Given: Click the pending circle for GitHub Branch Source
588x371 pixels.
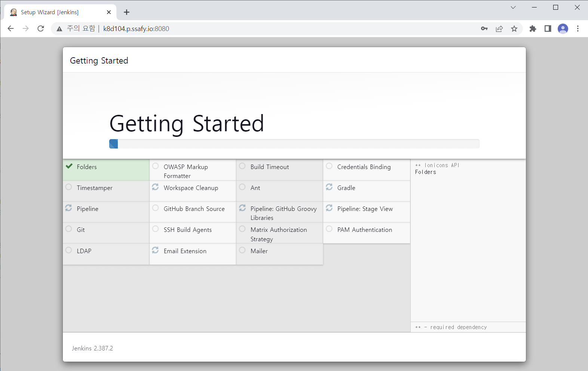Looking at the screenshot, I should [x=156, y=208].
